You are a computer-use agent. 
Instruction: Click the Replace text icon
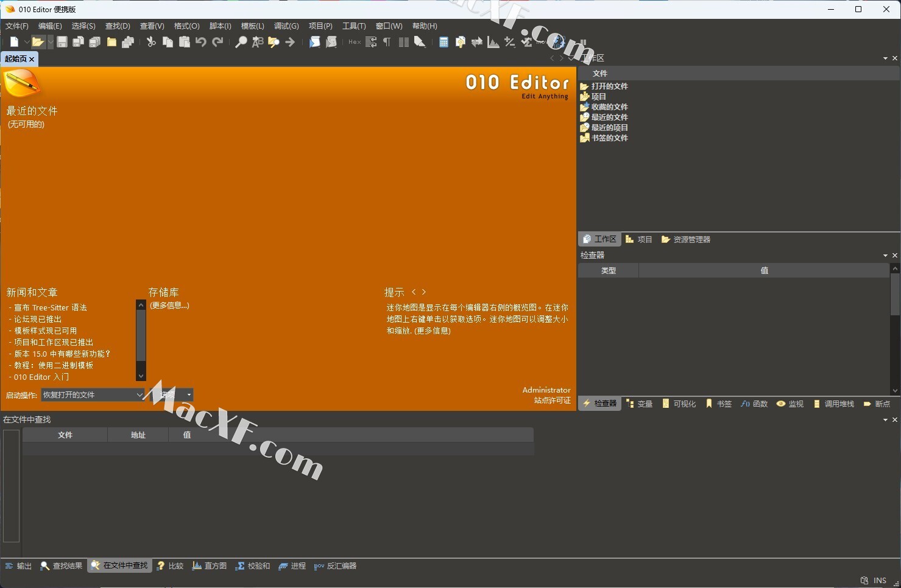[258, 42]
